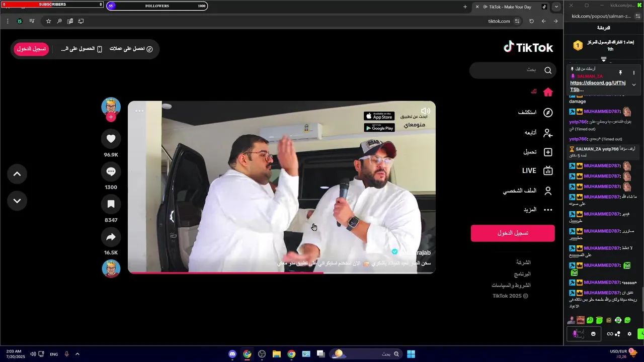Click the App Store badge in video
The width and height of the screenshot is (644, 362).
(x=379, y=116)
